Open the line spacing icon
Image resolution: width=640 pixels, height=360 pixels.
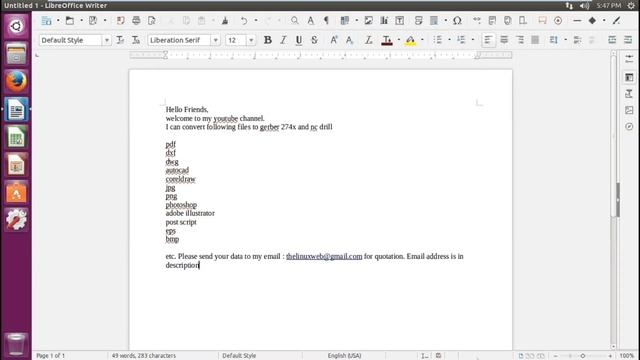pyautogui.click(x=554, y=40)
